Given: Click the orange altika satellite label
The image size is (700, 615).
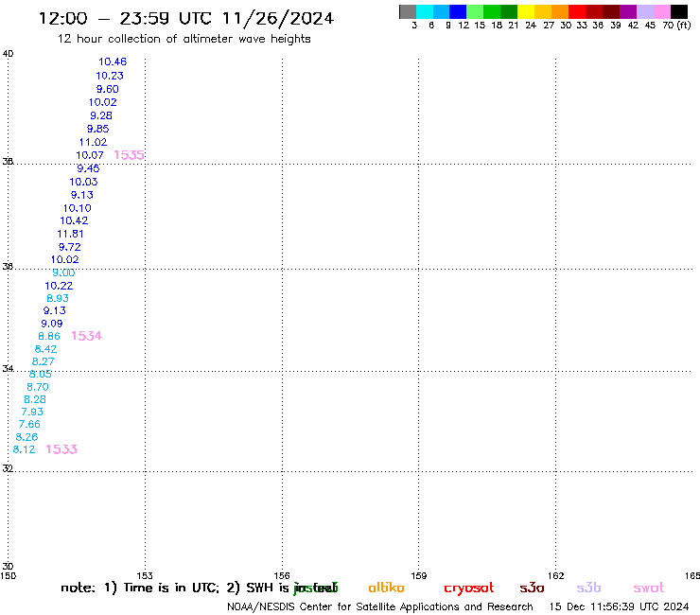Looking at the screenshot, I should tap(386, 588).
